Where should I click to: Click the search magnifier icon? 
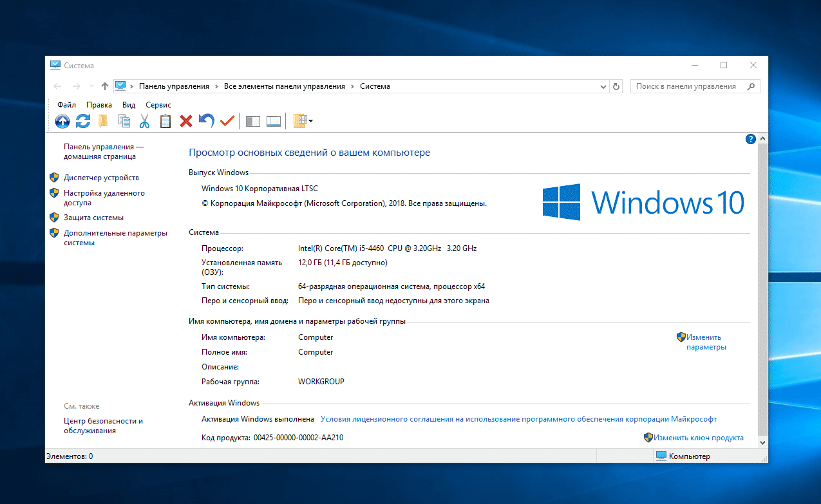point(751,86)
